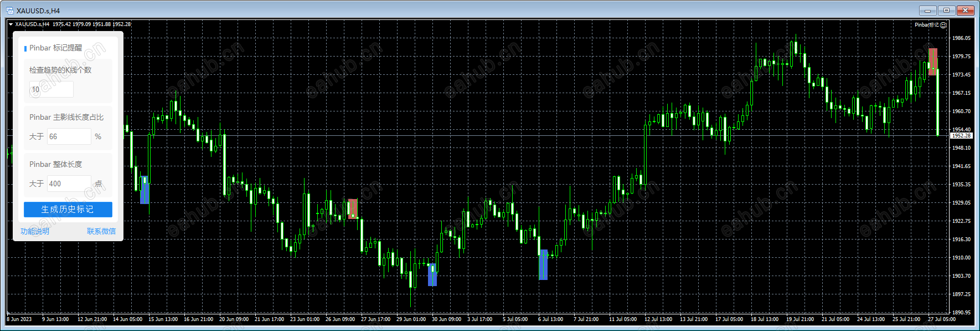Screen dimensions: 980x331
Task: Click the 25 Jul 21:00 time axis label
Action: point(906,319)
